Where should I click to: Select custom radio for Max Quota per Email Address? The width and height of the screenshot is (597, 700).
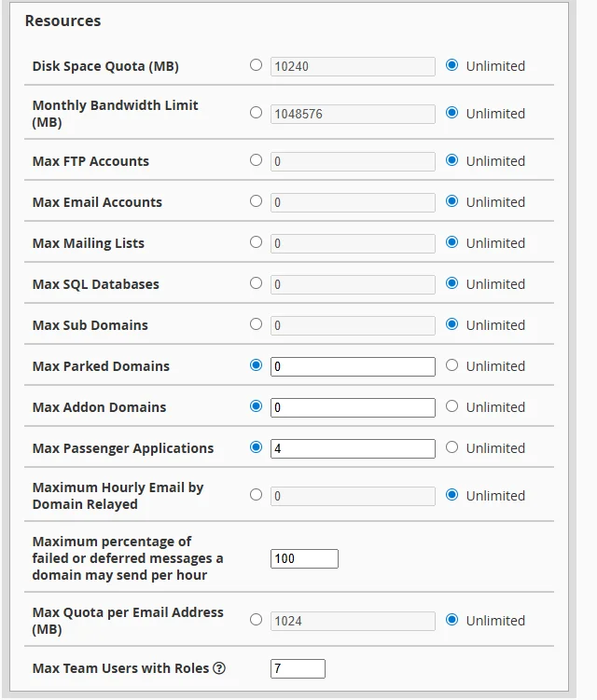coord(257,620)
